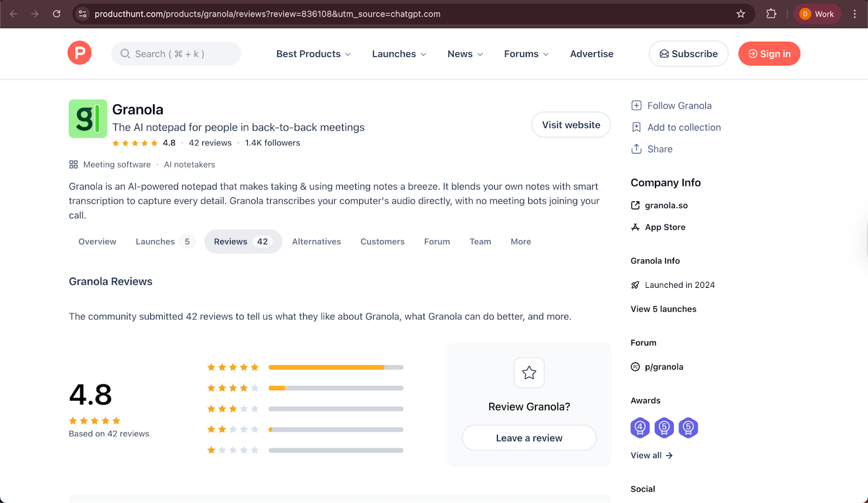Switch to the Alternatives tab
868x503 pixels.
coord(316,242)
